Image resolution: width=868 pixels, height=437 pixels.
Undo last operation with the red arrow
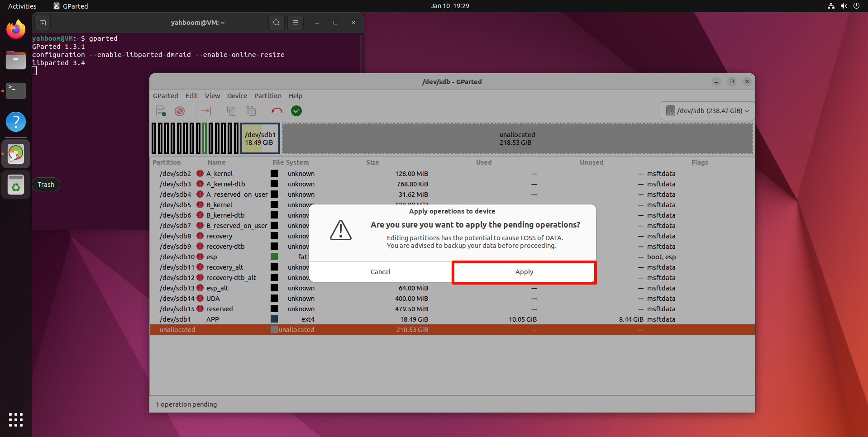coord(277,111)
